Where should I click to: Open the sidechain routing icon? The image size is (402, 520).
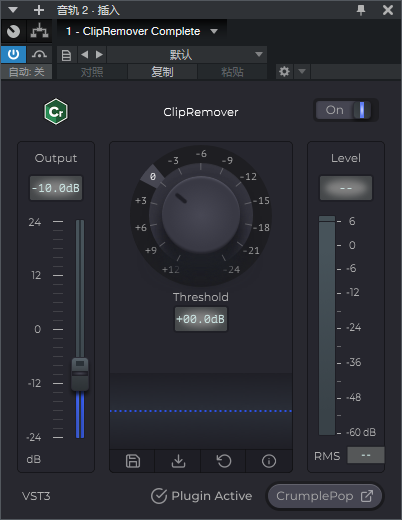(x=40, y=31)
